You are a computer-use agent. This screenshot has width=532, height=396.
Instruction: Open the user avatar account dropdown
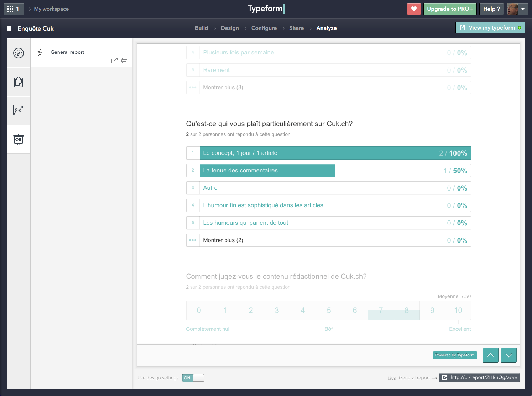point(517,9)
